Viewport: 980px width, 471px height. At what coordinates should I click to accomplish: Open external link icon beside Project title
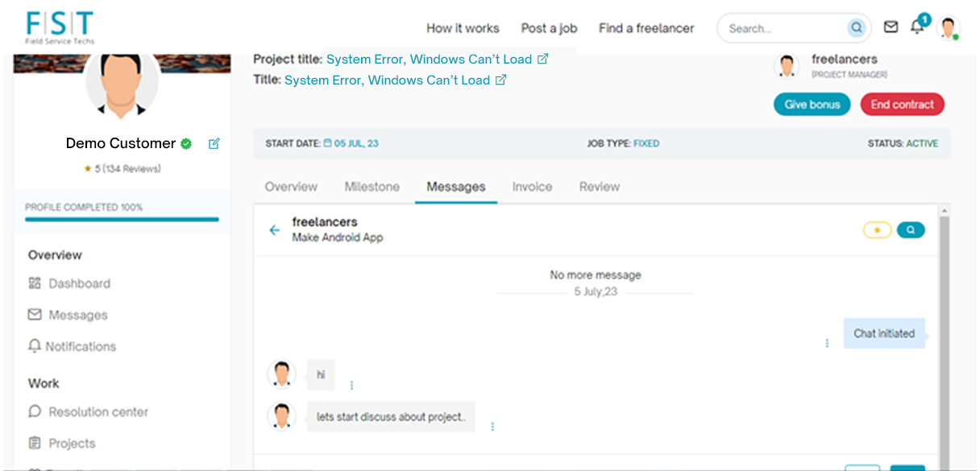pyautogui.click(x=542, y=59)
